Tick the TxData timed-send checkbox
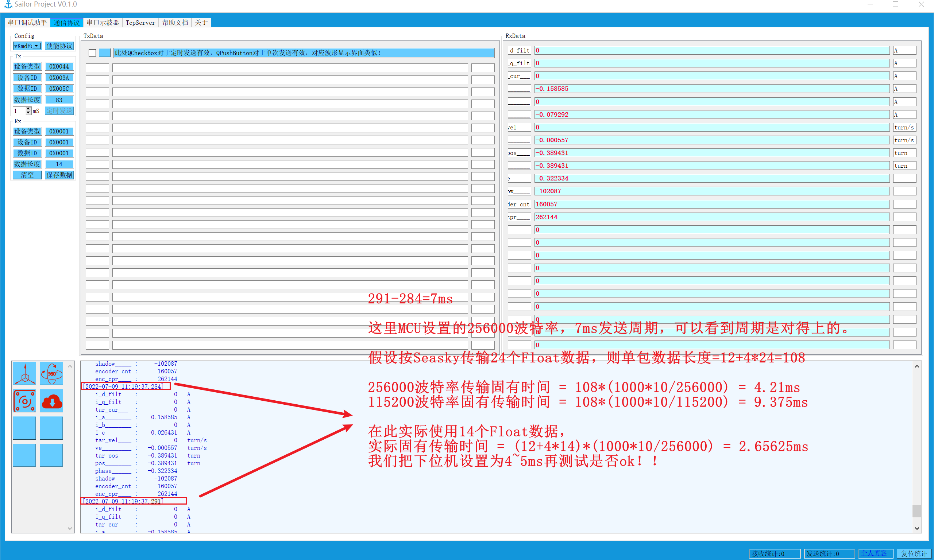 coord(92,53)
